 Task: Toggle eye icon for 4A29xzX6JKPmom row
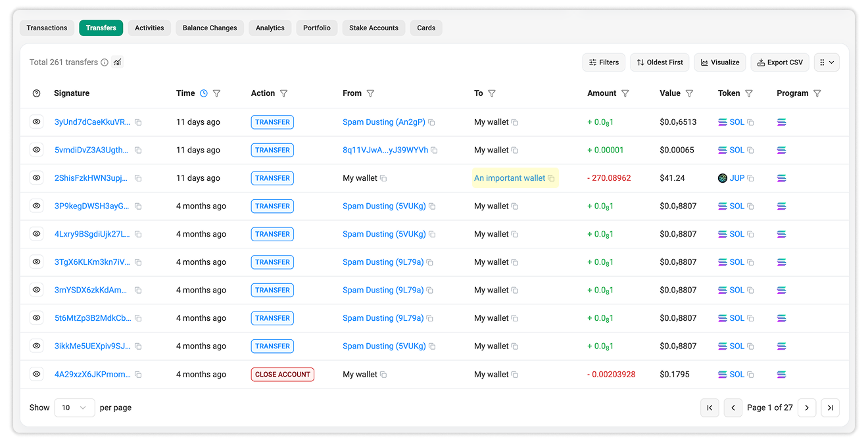(37, 374)
